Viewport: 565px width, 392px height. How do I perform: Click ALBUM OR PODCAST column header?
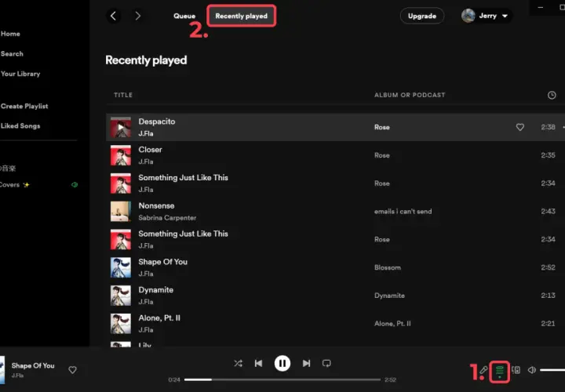coord(410,95)
